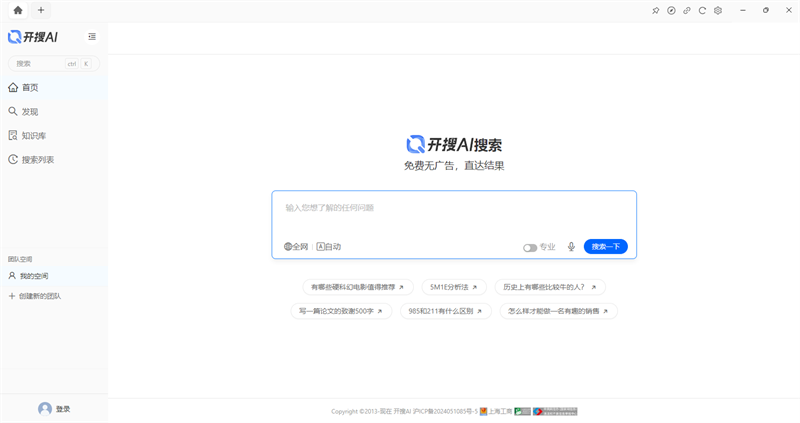Image resolution: width=800 pixels, height=423 pixels.
Task: Go to 发现 in the sidebar
Action: click(x=30, y=112)
